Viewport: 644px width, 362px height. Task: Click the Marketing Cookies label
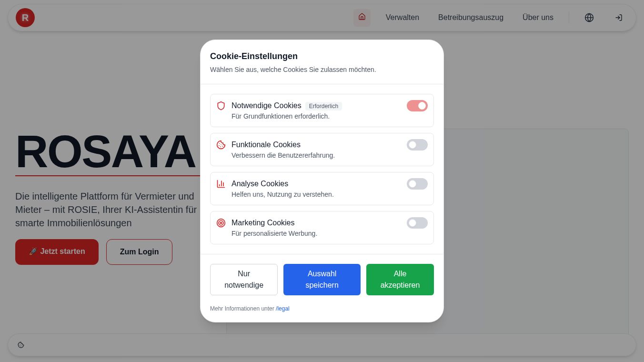coord(263,223)
